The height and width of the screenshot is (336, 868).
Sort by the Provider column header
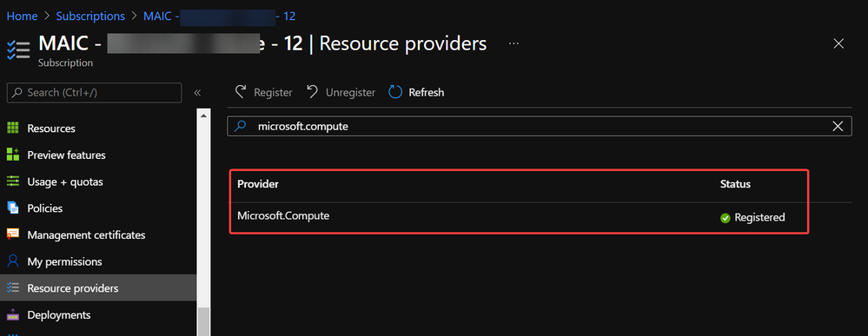tap(258, 184)
